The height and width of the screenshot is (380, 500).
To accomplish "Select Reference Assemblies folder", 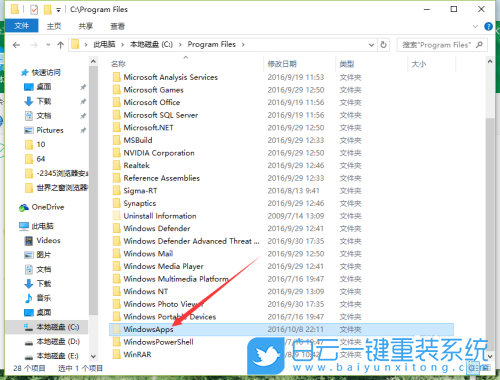I will coord(161,178).
